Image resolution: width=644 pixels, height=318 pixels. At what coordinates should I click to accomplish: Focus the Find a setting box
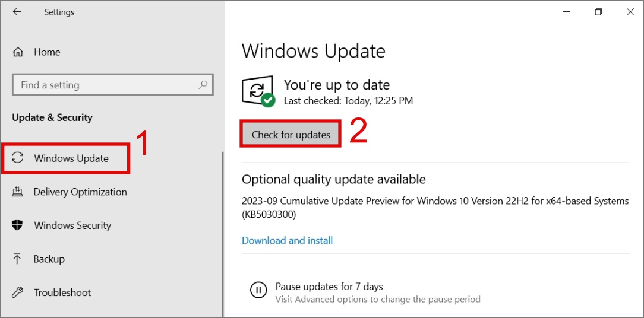[107, 85]
